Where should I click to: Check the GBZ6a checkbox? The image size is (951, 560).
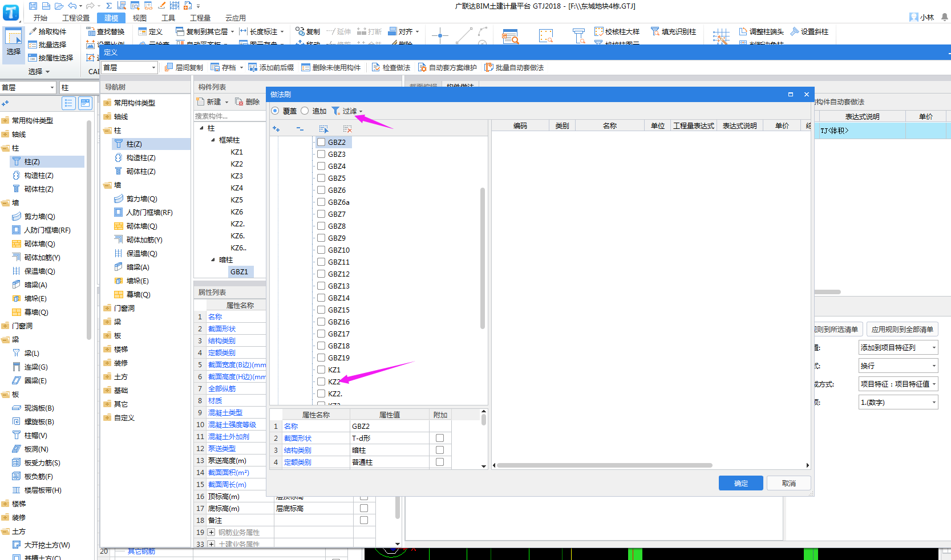pos(321,202)
